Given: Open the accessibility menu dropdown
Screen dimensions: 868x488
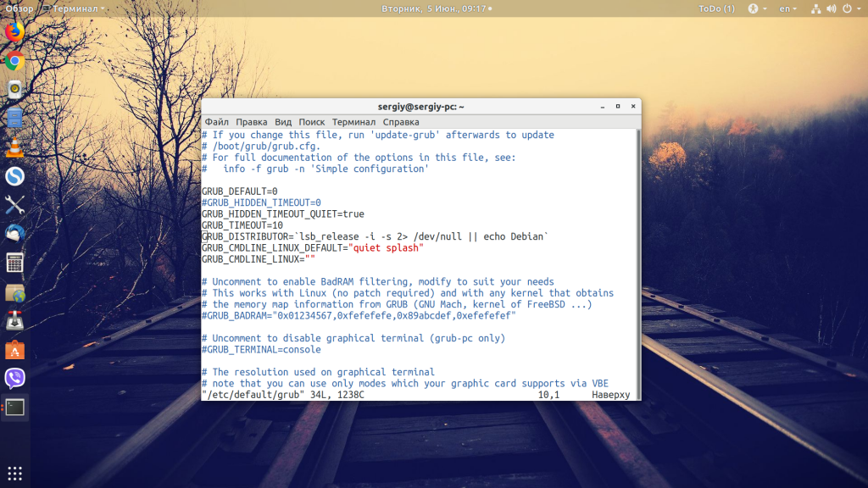Looking at the screenshot, I should coord(754,8).
